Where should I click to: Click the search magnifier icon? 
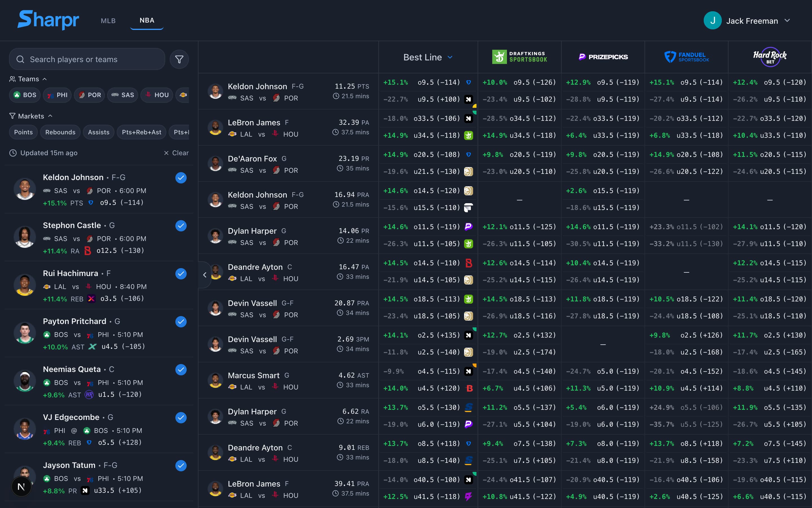click(x=20, y=60)
